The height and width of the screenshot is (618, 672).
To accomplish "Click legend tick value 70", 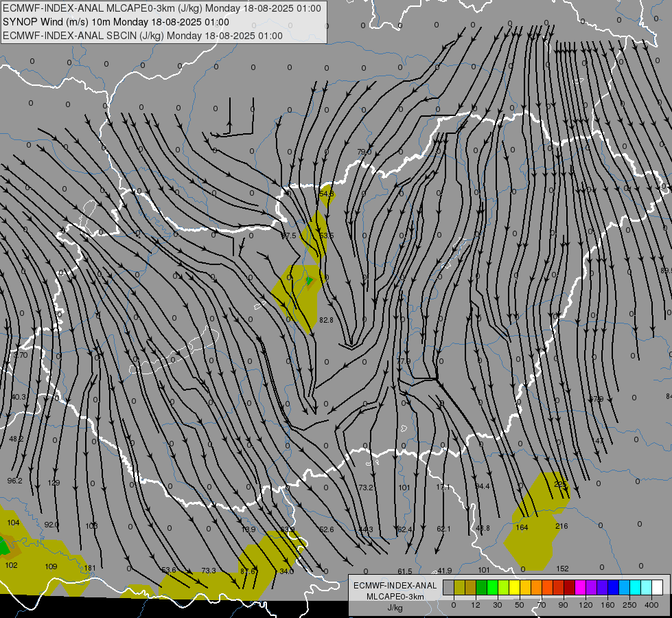I will (x=542, y=605).
